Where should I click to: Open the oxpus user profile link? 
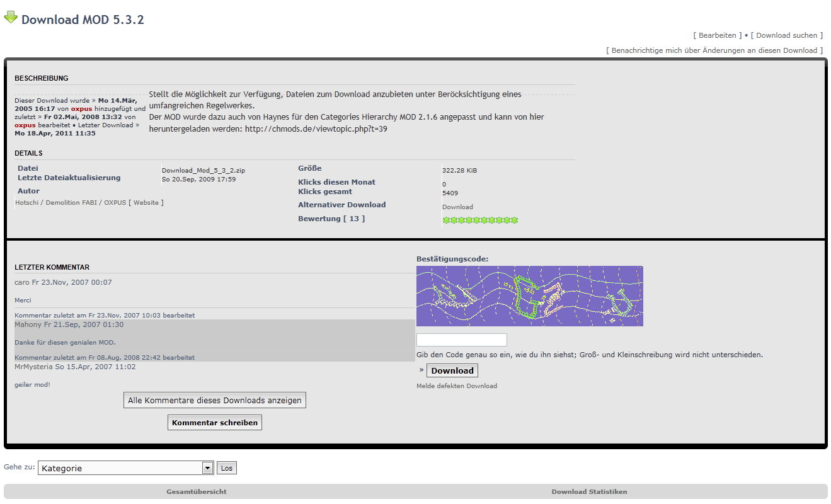point(81,109)
